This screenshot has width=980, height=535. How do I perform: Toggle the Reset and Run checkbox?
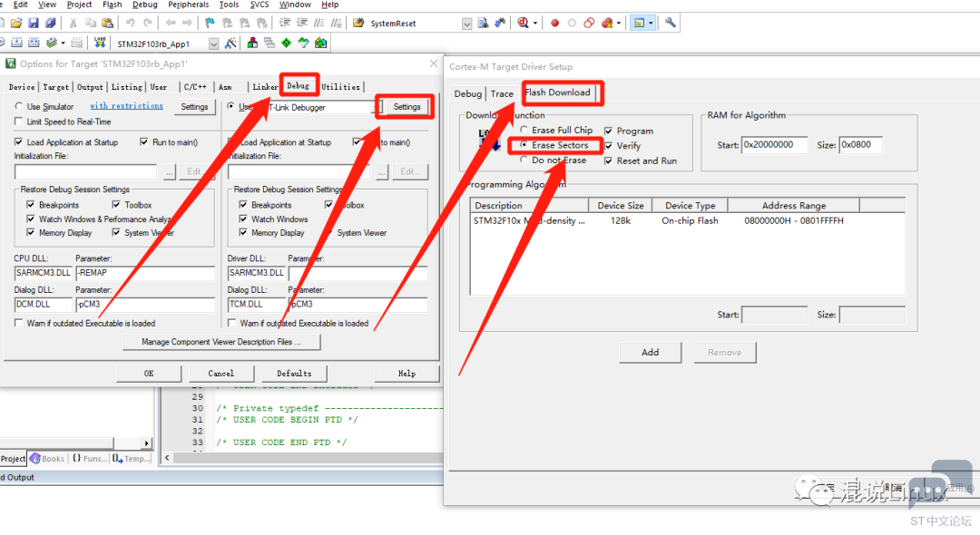pos(608,161)
